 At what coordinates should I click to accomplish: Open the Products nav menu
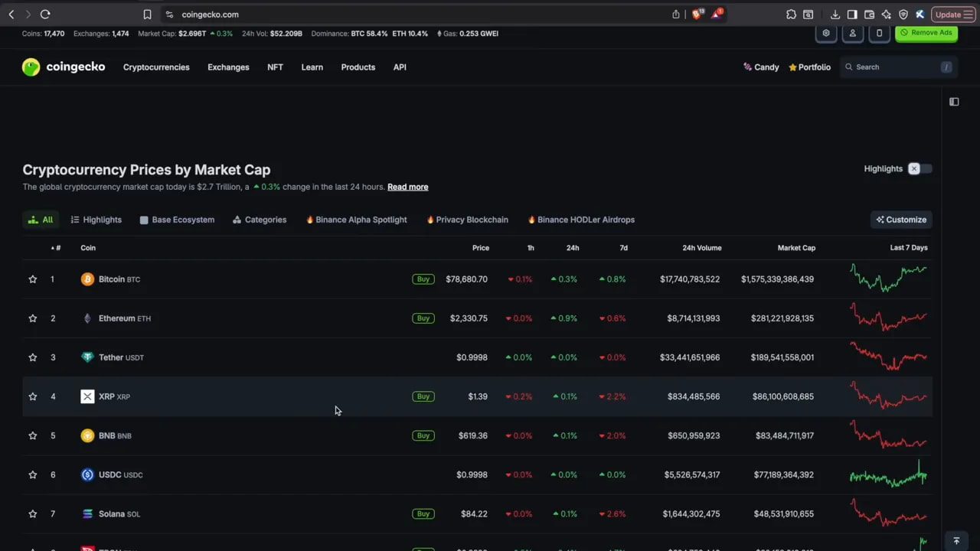358,67
